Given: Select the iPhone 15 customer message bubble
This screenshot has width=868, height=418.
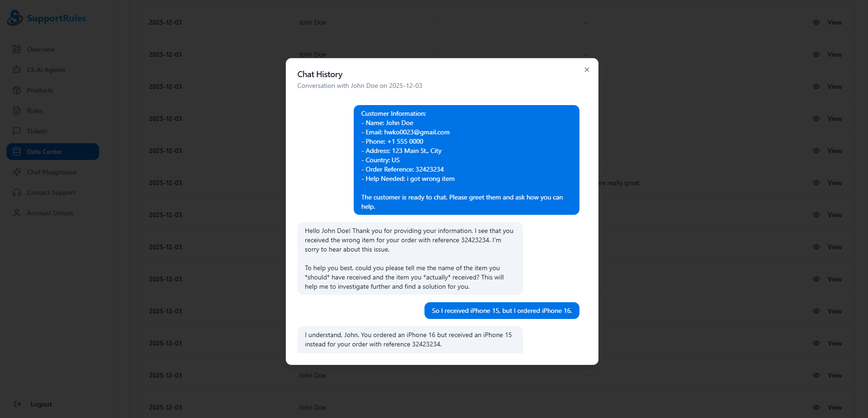Looking at the screenshot, I should pos(501,310).
